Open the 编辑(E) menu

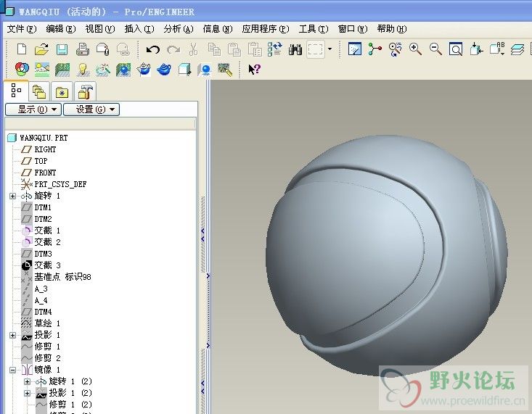tap(61, 29)
